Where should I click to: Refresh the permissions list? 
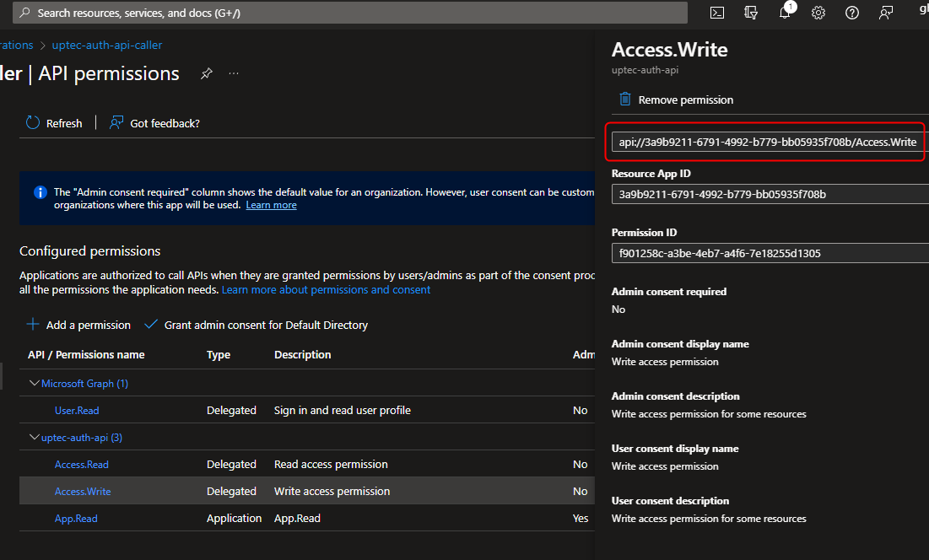click(x=55, y=123)
